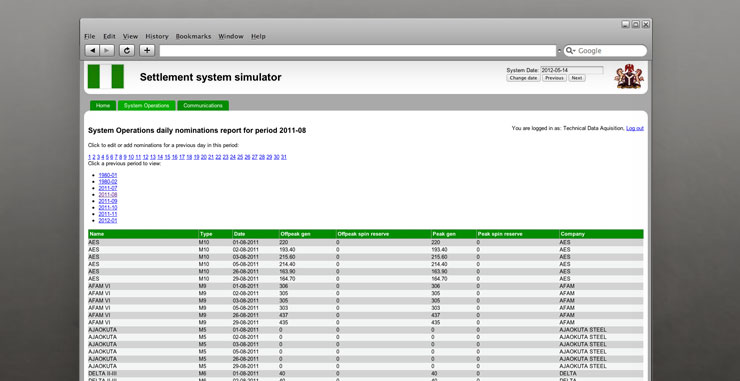Click the Date column header
The height and width of the screenshot is (381, 740).
coord(255,234)
